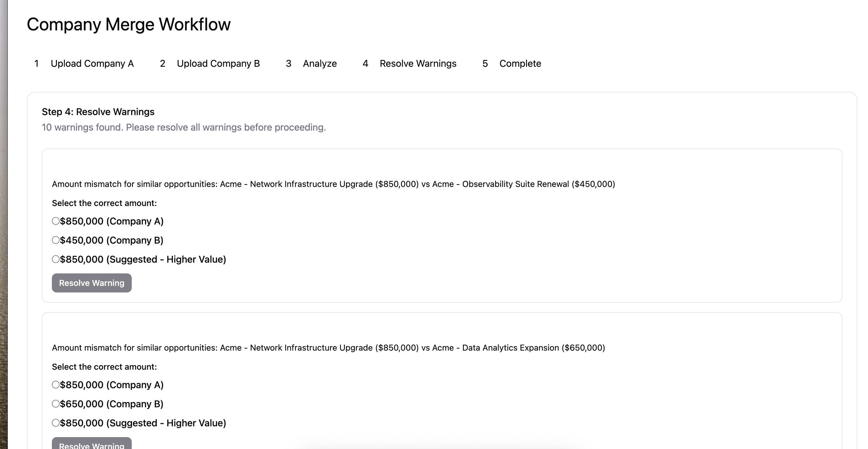Click step number 1 indicator
Viewport: 868px width, 449px height.
pos(36,64)
